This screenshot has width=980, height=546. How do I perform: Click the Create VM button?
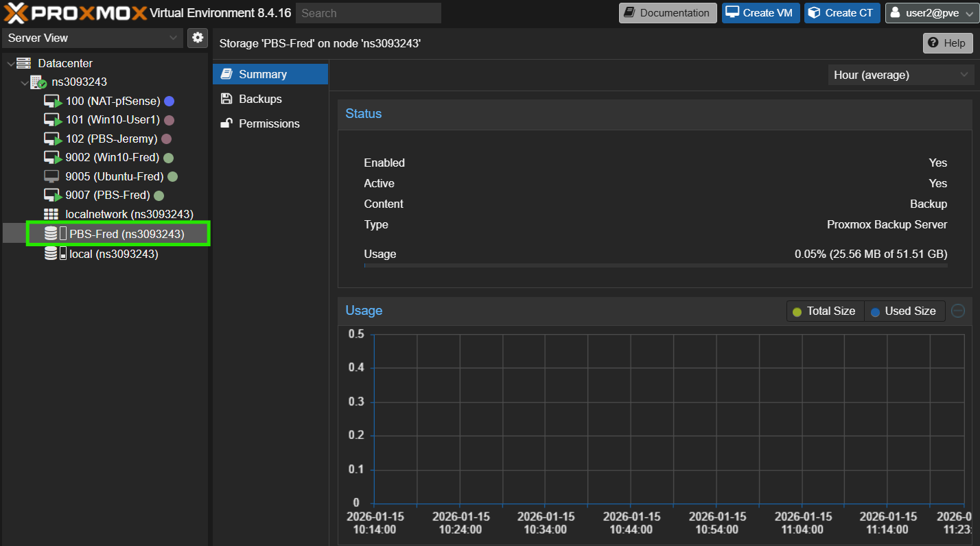(x=760, y=13)
